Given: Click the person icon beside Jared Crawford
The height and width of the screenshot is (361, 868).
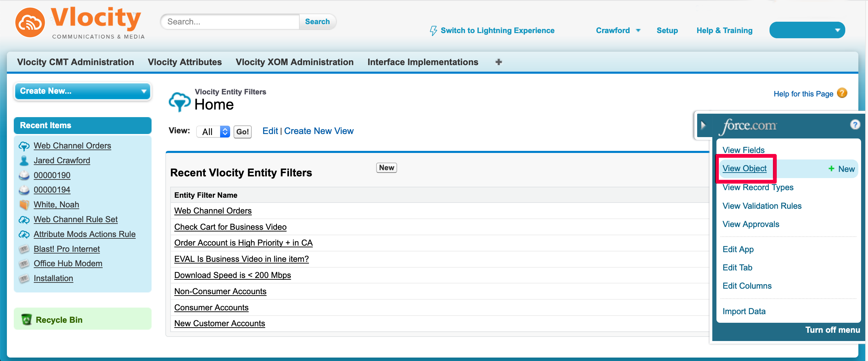Looking at the screenshot, I should coord(24,161).
